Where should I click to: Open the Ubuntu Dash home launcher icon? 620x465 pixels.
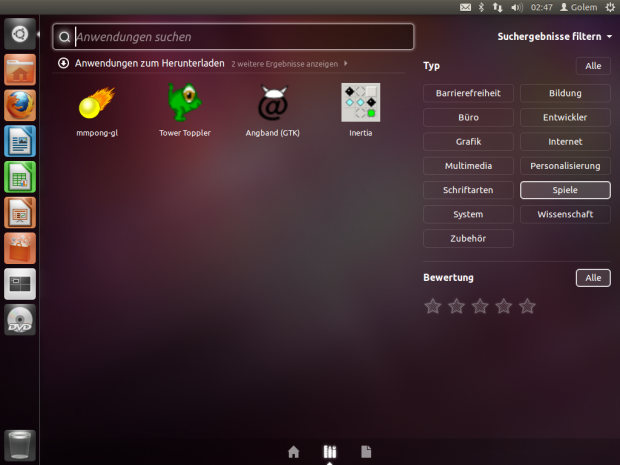tap(20, 34)
